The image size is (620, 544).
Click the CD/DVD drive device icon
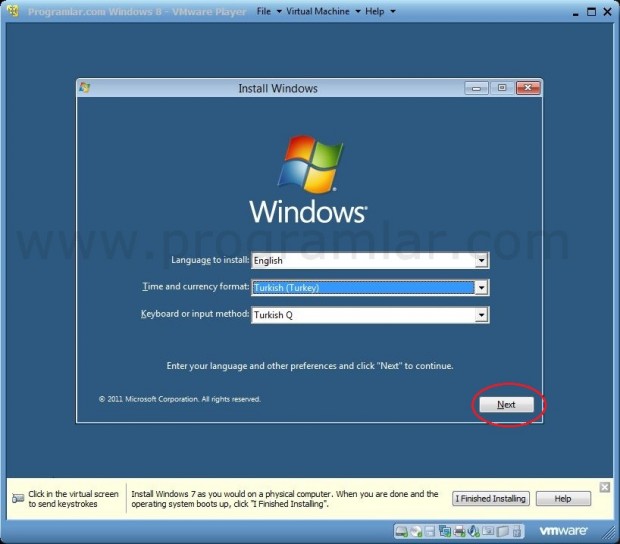416,531
